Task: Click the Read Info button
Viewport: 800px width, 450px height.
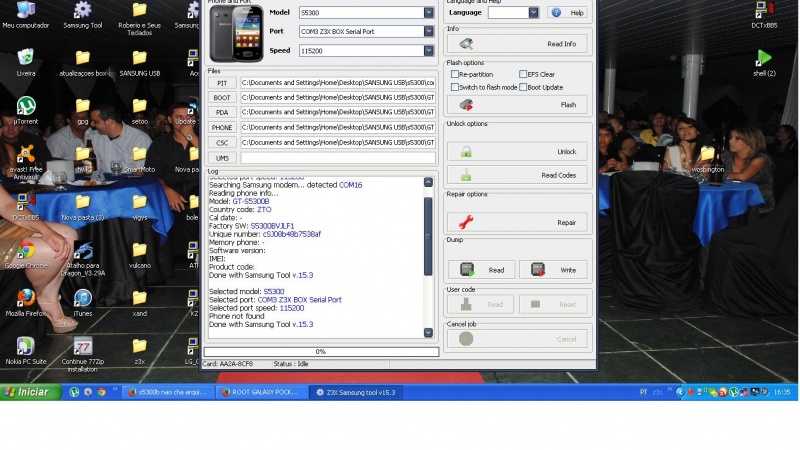Action: click(517, 44)
